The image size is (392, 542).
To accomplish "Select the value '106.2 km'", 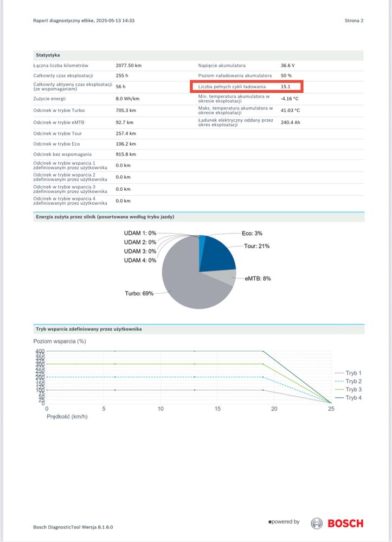I will [126, 144].
